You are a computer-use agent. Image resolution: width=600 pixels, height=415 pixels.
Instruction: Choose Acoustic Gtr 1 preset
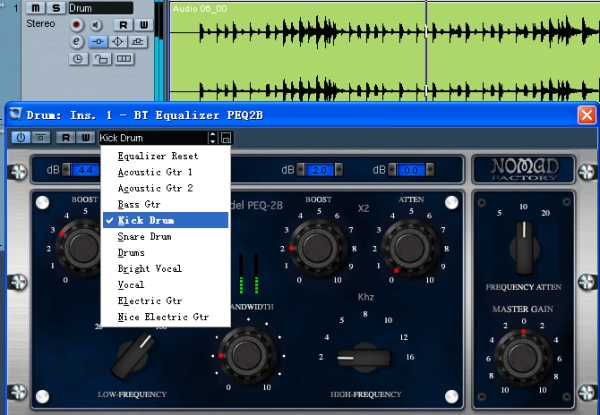point(166,172)
